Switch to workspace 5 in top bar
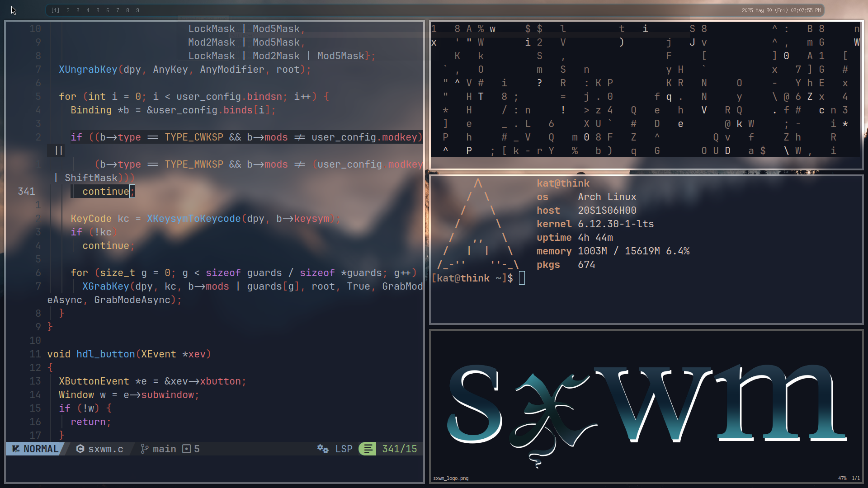This screenshot has width=868, height=488. [x=98, y=10]
